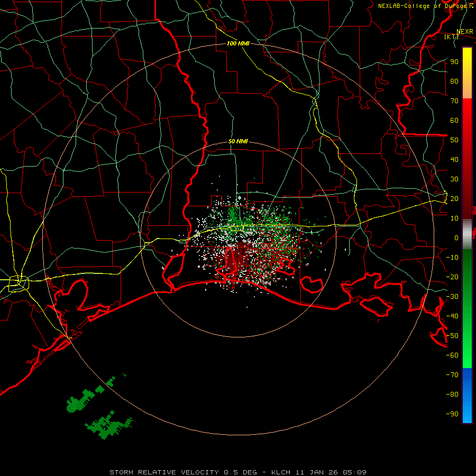
Task: Select the 90 value on the velocity scale
Action: pos(454,62)
